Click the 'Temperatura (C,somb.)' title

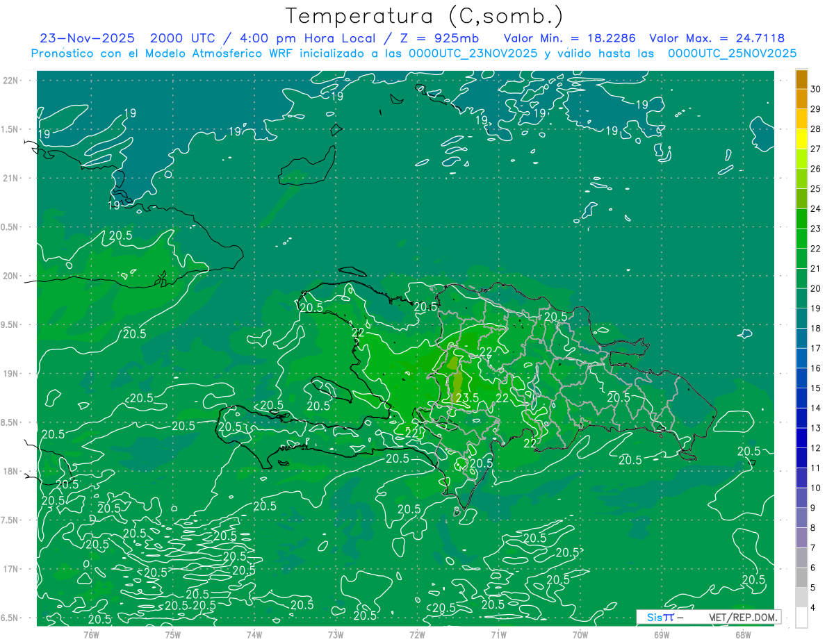[425, 16]
